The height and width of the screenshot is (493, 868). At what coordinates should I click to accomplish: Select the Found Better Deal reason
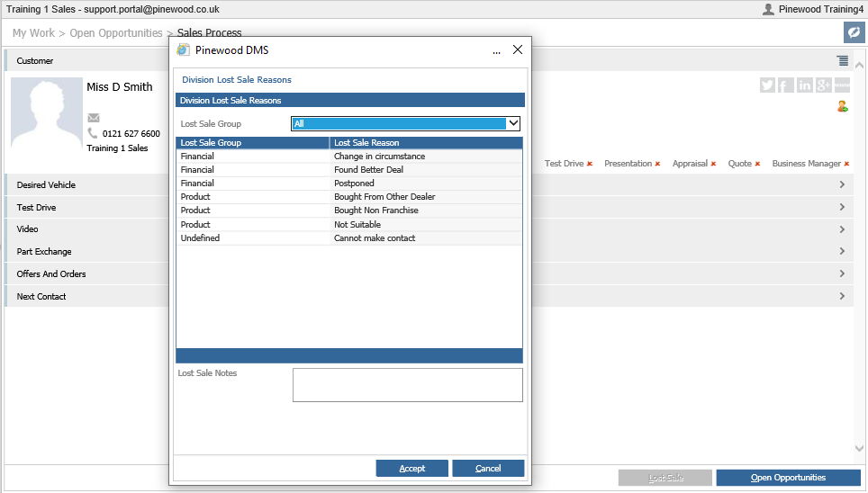(368, 169)
